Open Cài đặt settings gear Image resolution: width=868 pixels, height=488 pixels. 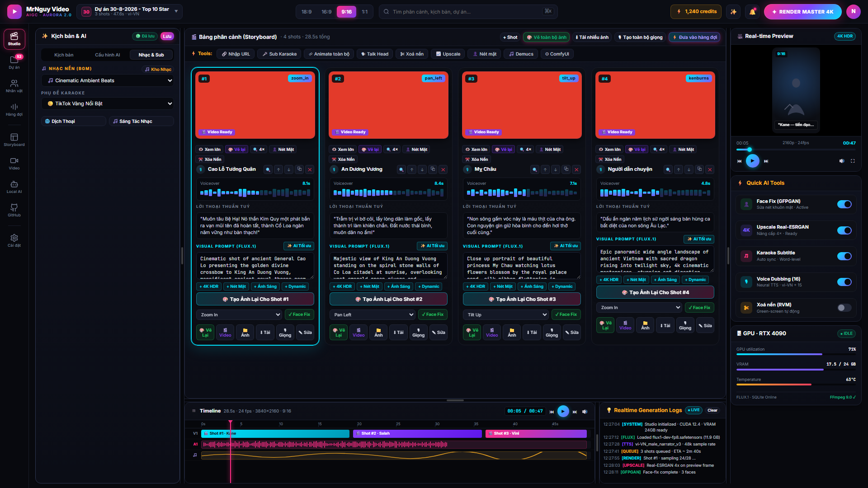click(14, 240)
